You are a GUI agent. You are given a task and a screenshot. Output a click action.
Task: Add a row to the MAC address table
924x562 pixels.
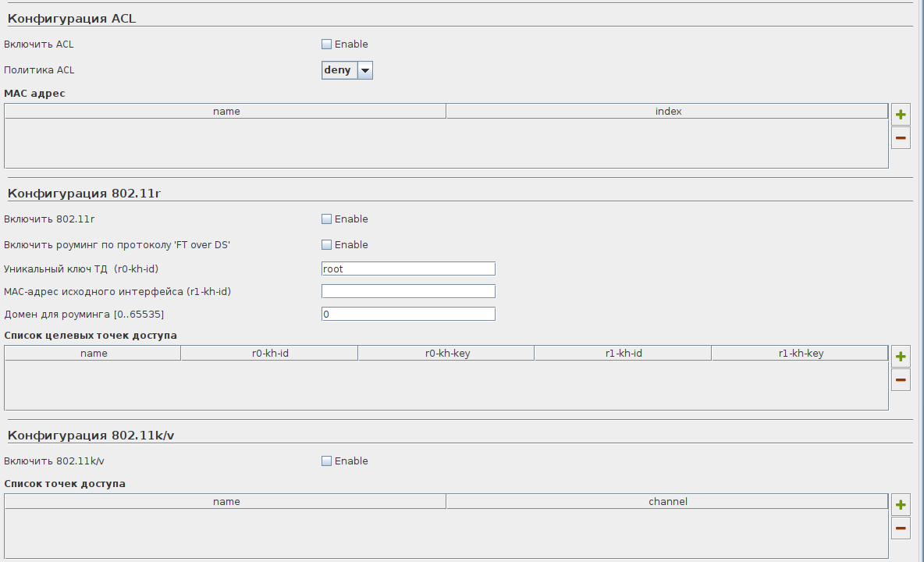901,115
